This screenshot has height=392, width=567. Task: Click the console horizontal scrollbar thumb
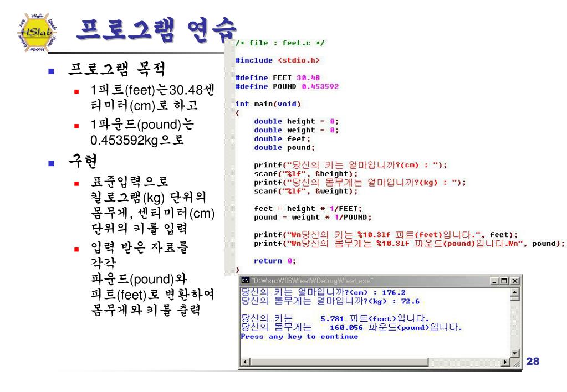pyautogui.click(x=339, y=362)
